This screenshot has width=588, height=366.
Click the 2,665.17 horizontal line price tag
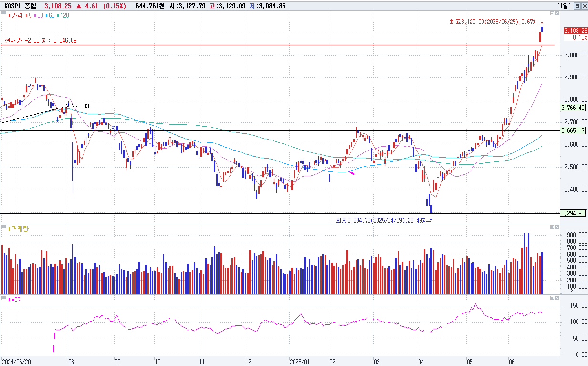574,130
